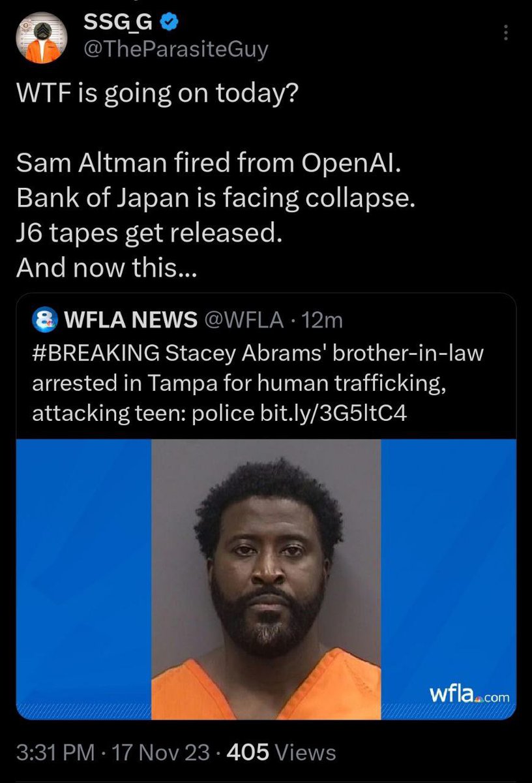Select the #BREAKING hashtag
Image resolution: width=532 pixels, height=783 pixels.
[95, 353]
